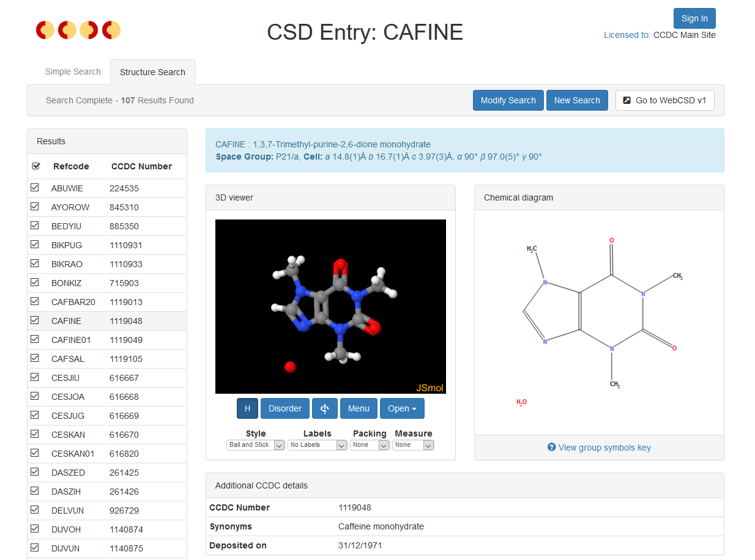The image size is (755, 560).
Task: Toggle the CAFSAL entry checkbox
Action: pyautogui.click(x=35, y=358)
